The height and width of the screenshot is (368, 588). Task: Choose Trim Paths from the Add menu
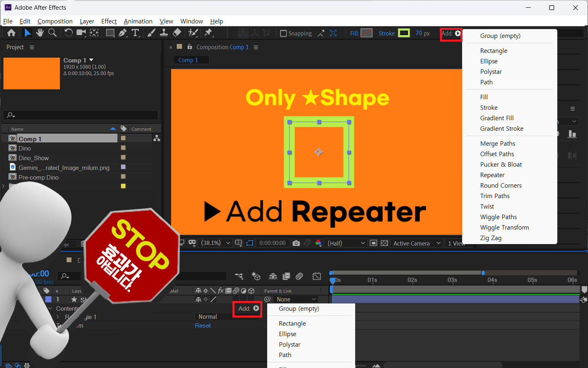[495, 196]
